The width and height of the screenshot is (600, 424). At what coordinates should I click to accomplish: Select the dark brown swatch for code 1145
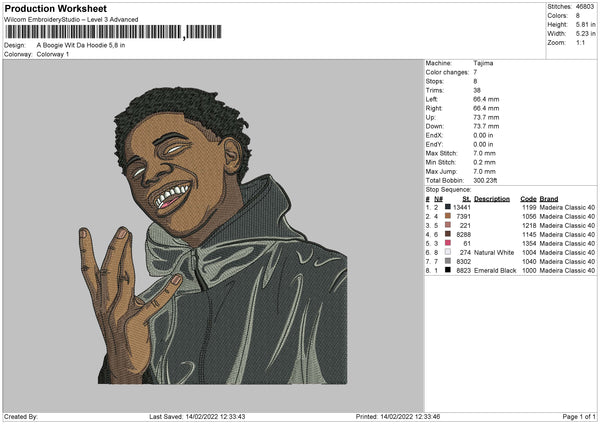(x=447, y=234)
